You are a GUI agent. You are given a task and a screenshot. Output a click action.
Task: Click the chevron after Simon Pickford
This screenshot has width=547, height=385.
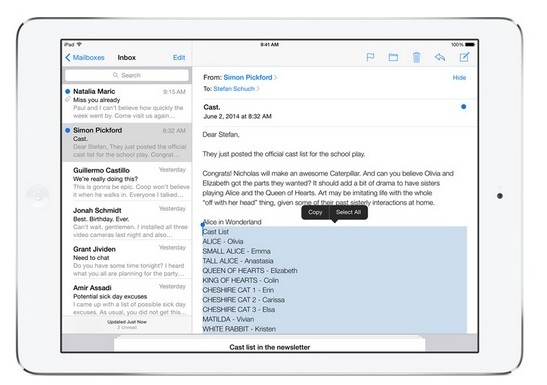(x=276, y=77)
